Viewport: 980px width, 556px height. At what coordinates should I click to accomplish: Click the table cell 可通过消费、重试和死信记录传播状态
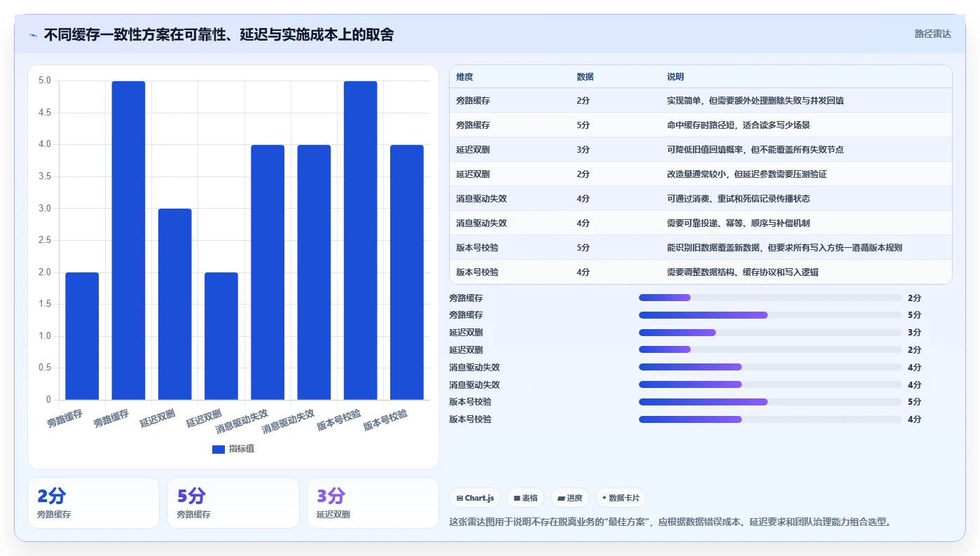click(x=738, y=199)
